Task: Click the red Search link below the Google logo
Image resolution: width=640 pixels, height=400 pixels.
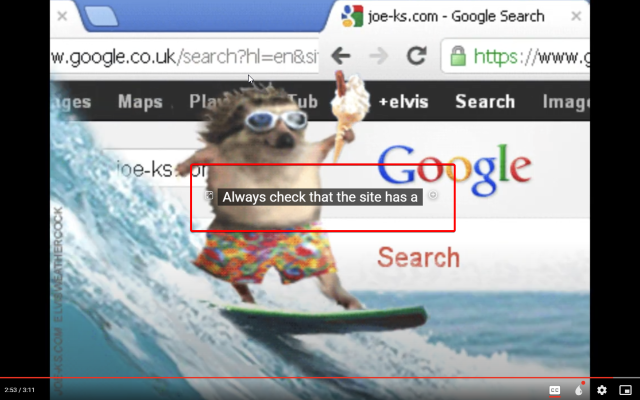Action: (x=418, y=257)
